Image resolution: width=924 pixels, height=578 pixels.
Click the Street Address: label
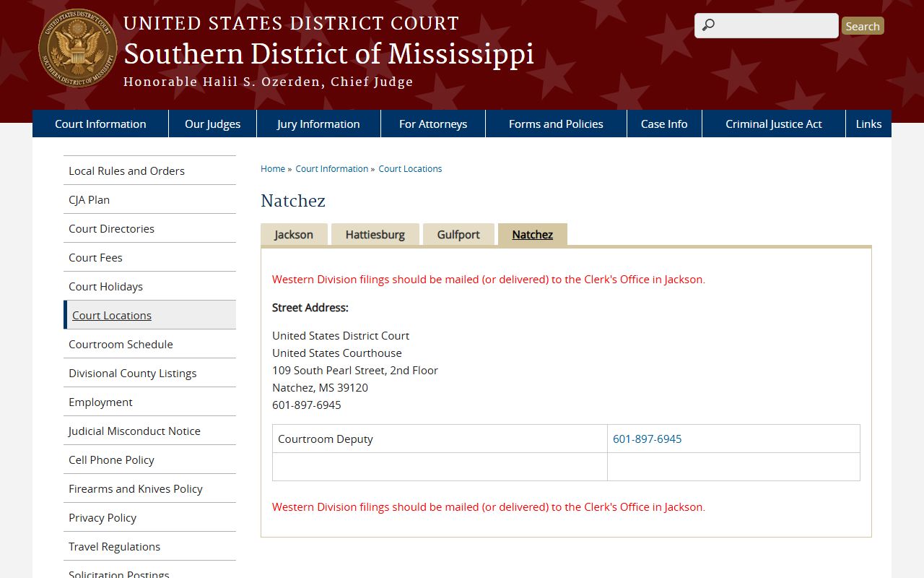[310, 307]
